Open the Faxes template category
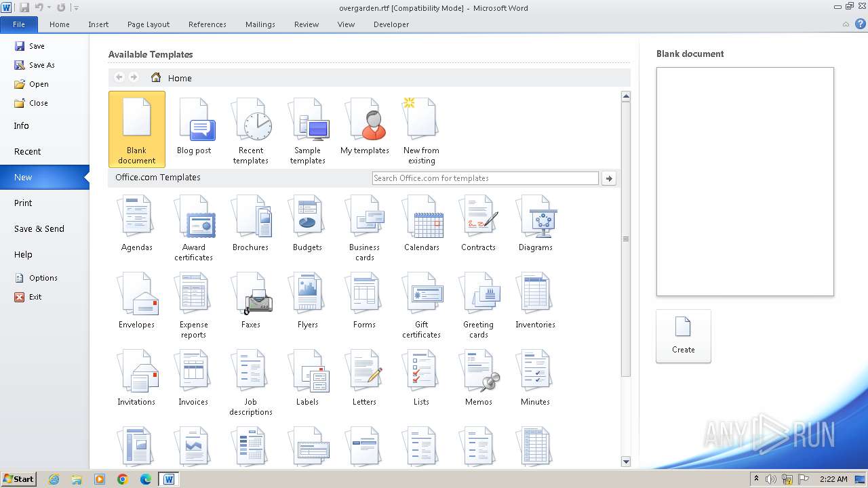Image resolution: width=868 pixels, height=488 pixels. click(251, 301)
